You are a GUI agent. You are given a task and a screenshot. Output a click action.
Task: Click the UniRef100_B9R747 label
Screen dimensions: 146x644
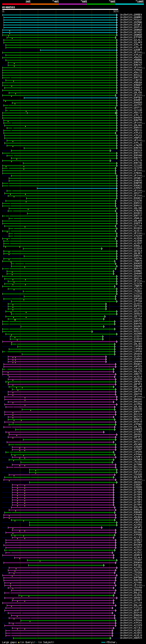(x=131, y=158)
